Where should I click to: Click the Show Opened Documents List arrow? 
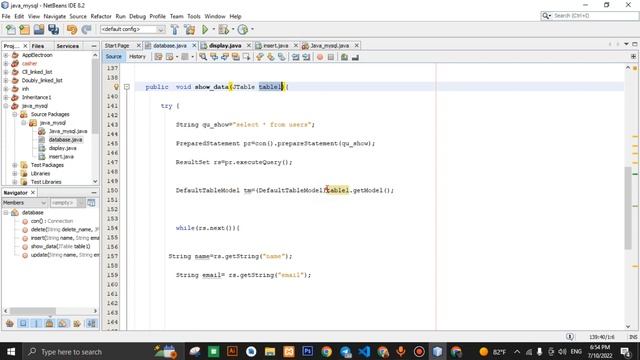[626, 44]
